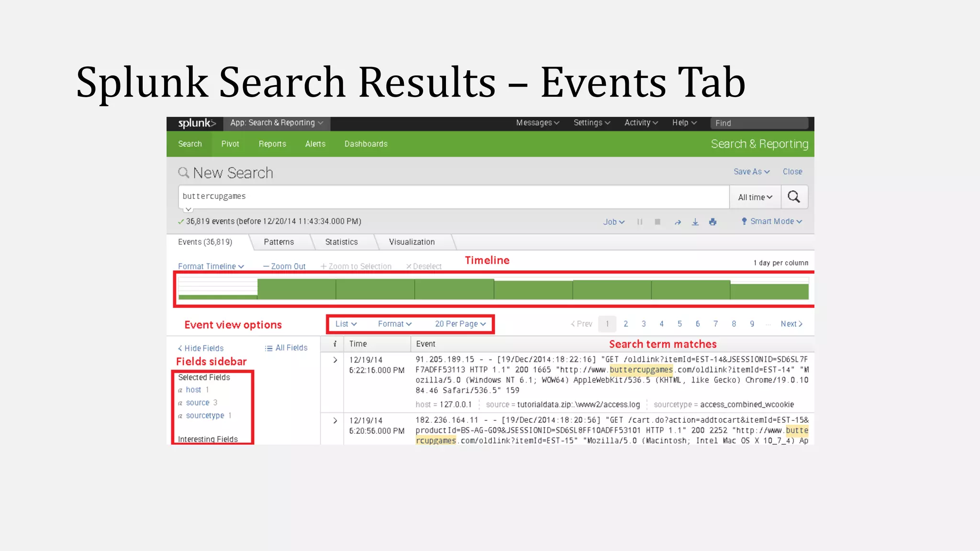The image size is (980, 551).
Task: Click the info 'i' column header
Action: (335, 344)
